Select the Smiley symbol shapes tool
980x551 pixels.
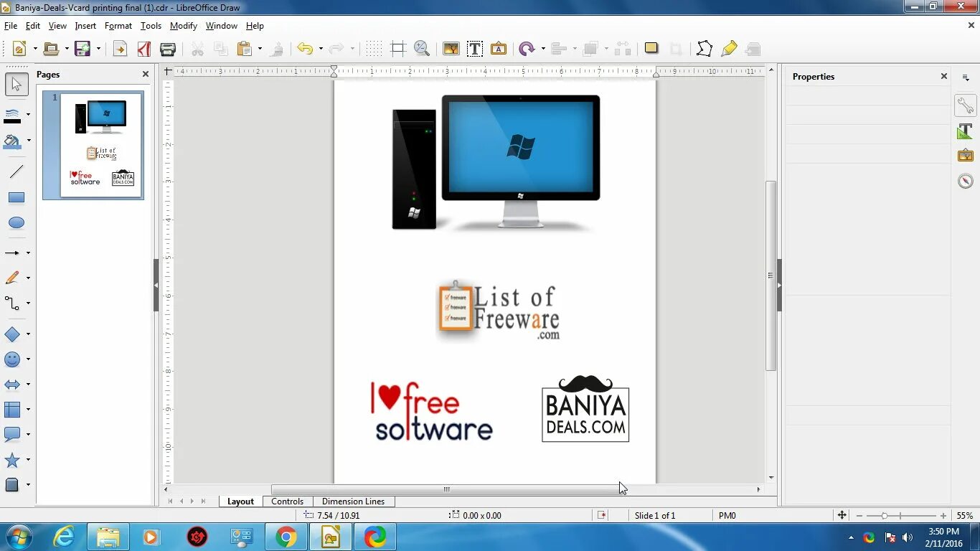(12, 359)
